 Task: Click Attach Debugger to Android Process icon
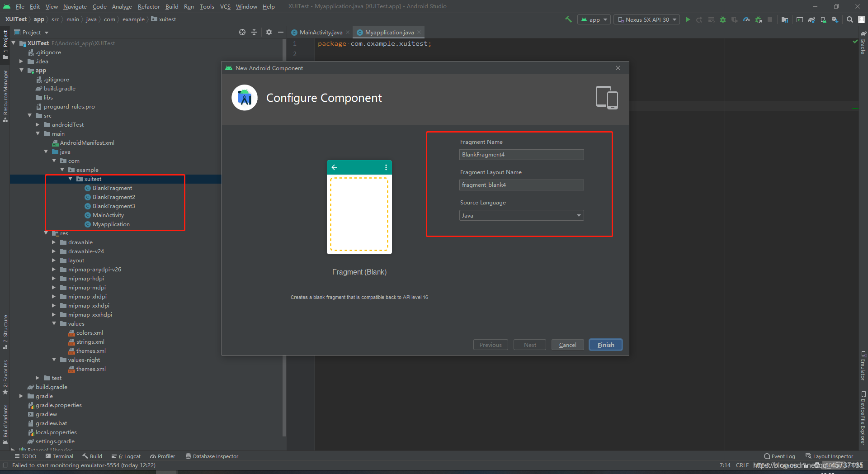[x=759, y=19]
